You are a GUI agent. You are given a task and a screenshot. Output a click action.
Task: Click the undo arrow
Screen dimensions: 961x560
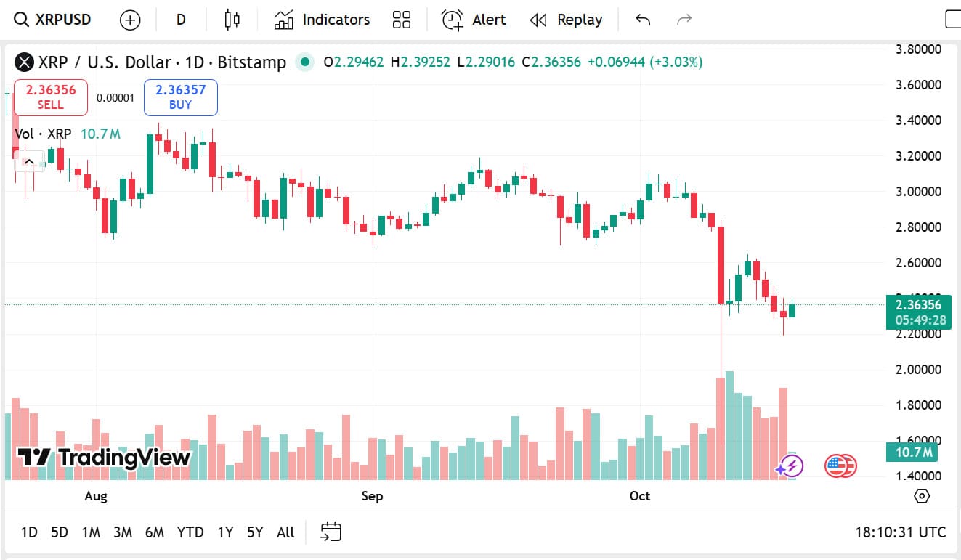[x=642, y=20]
